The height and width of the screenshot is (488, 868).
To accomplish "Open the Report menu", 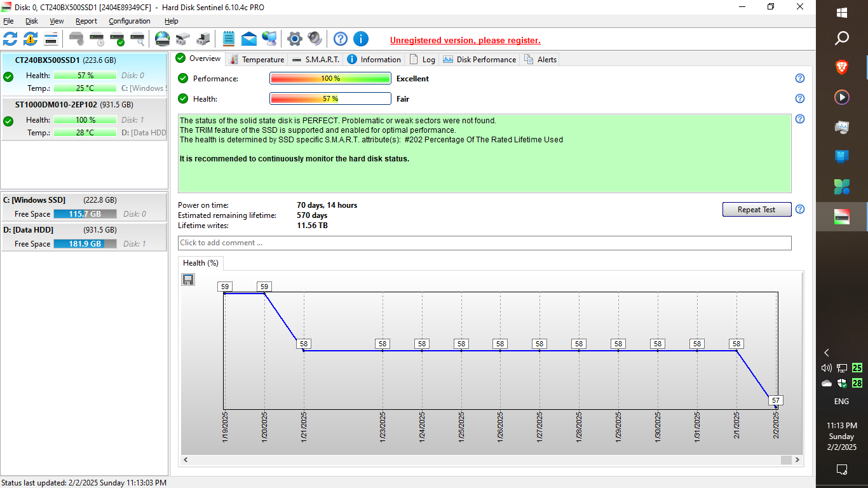I will click(x=86, y=21).
